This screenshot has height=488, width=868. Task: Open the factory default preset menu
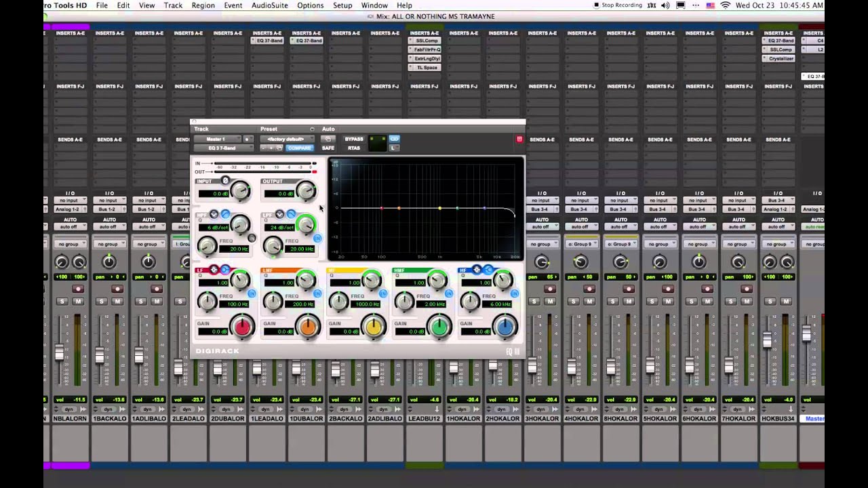(287, 139)
